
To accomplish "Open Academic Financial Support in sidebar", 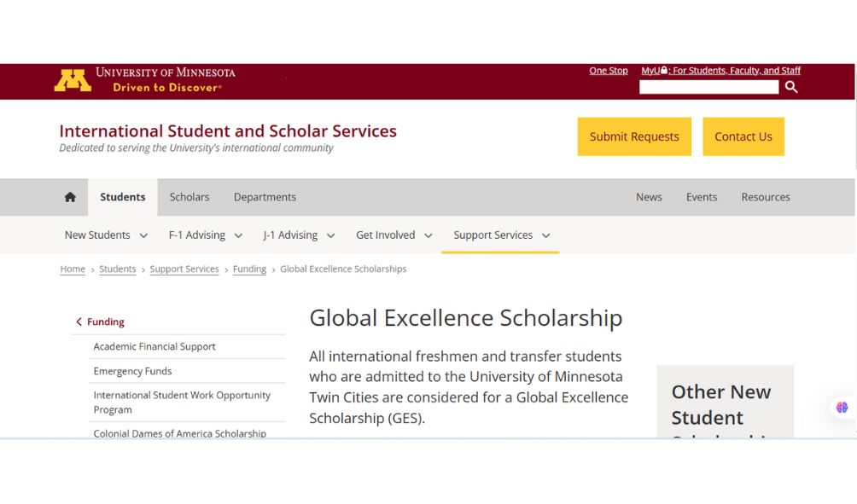I will pyautogui.click(x=154, y=346).
